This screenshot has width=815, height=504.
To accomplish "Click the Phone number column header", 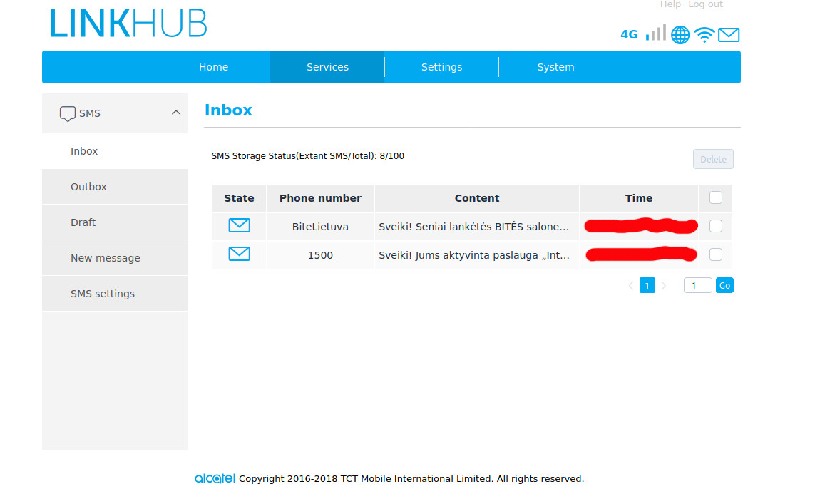I will point(320,198).
